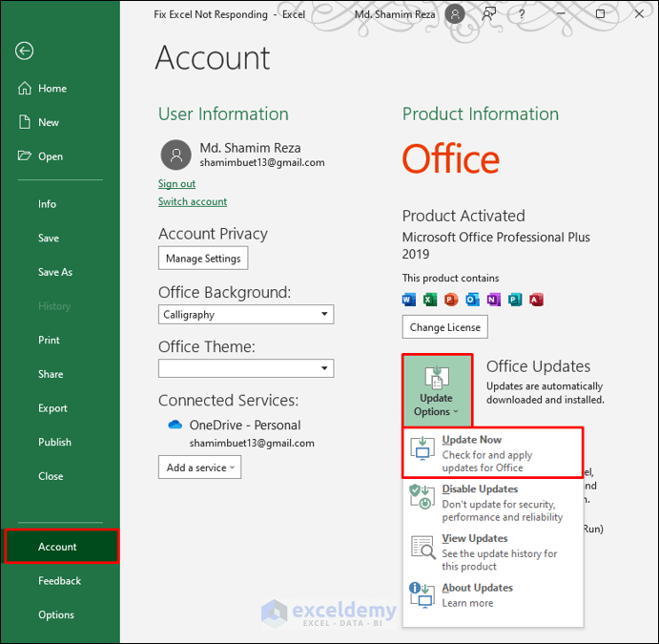Click the OneNote app icon
The height and width of the screenshot is (644, 659).
click(493, 300)
